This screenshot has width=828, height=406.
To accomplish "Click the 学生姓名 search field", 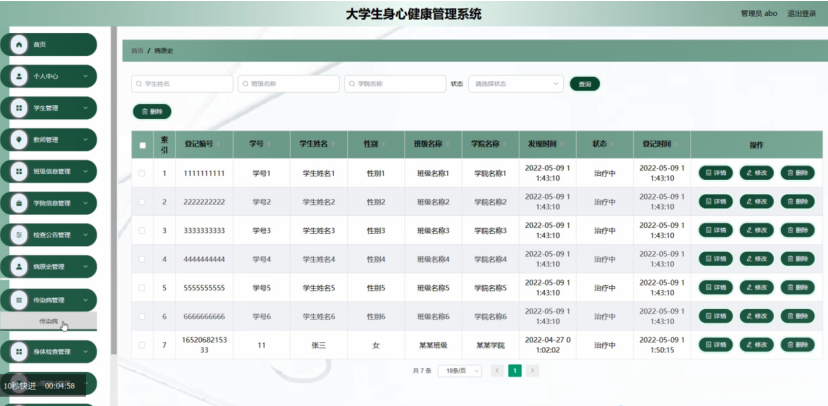I will coord(182,84).
